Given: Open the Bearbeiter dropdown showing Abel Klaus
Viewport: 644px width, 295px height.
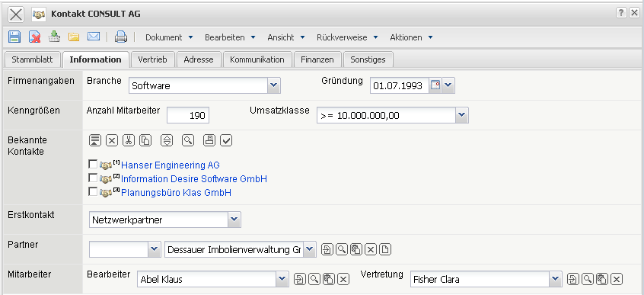Looking at the screenshot, I should (282, 279).
